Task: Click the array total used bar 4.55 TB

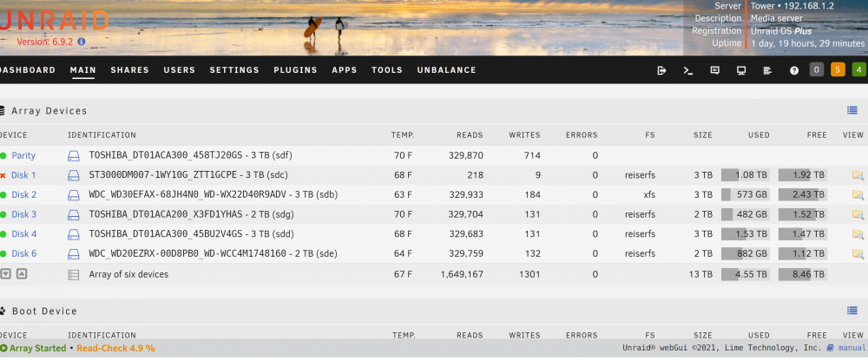Action: click(x=745, y=274)
